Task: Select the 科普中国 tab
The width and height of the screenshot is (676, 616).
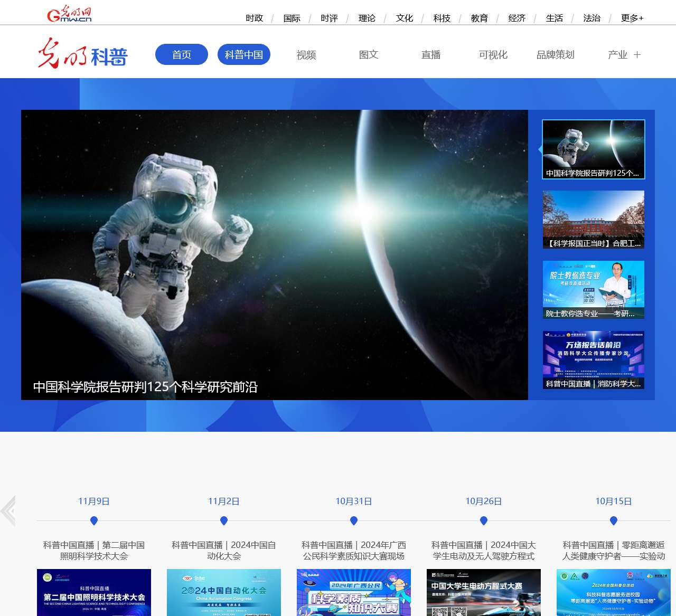Action: point(244,54)
